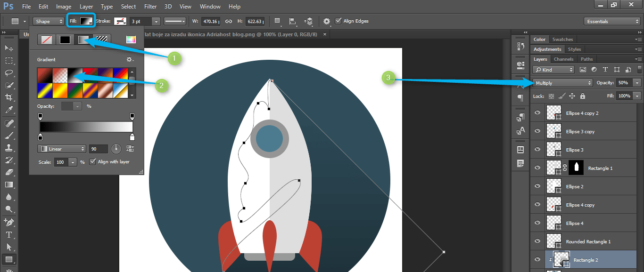Open layer Opacity slider arrow
Screen dimensions: 644x272
[637, 83]
